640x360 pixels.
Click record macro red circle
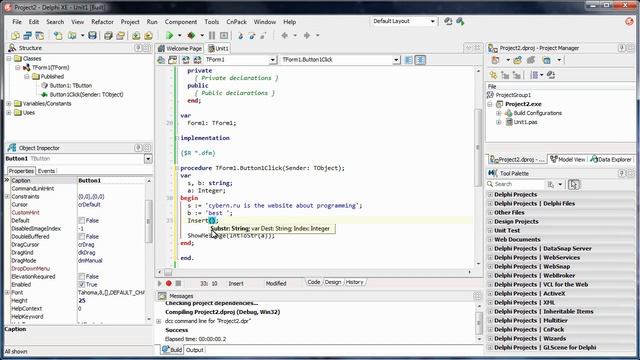(169, 283)
